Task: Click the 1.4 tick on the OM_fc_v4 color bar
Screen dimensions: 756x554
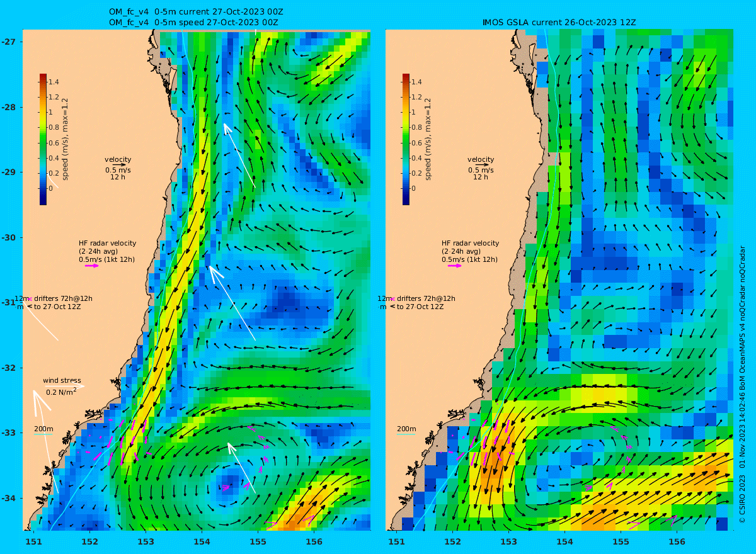Action: tap(54, 82)
